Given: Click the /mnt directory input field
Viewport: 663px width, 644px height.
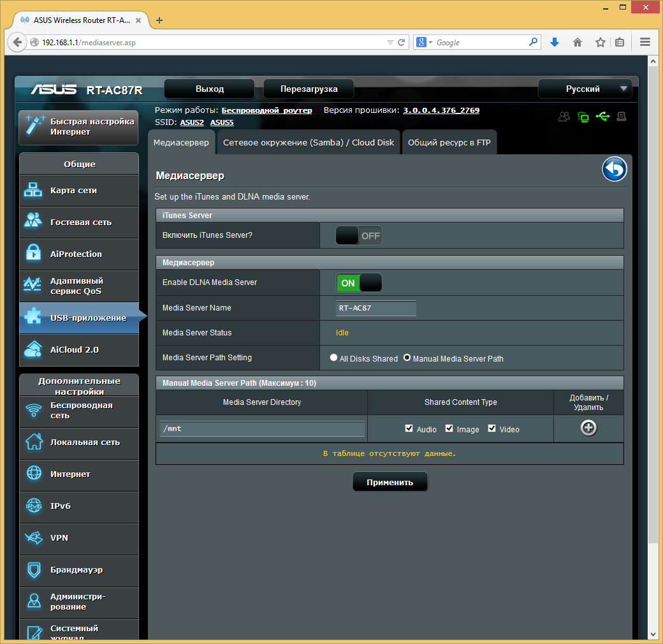Looking at the screenshot, I should tap(262, 428).
